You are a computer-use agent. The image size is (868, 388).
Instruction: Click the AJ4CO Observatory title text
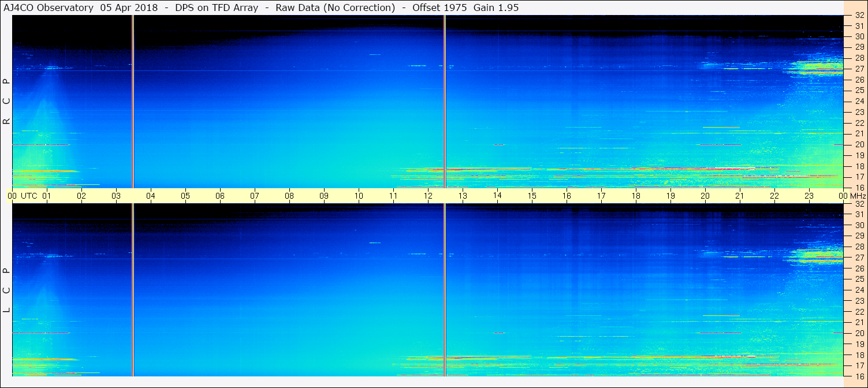49,8
